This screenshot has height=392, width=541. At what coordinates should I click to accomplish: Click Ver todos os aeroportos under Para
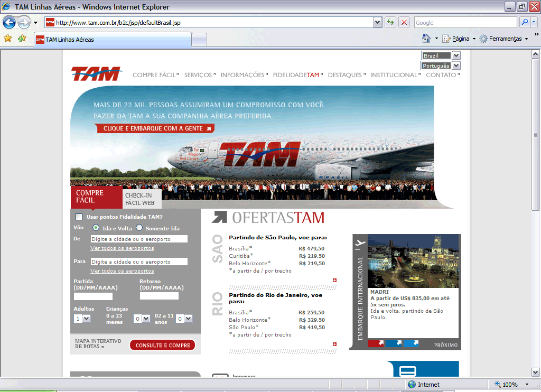pos(122,271)
